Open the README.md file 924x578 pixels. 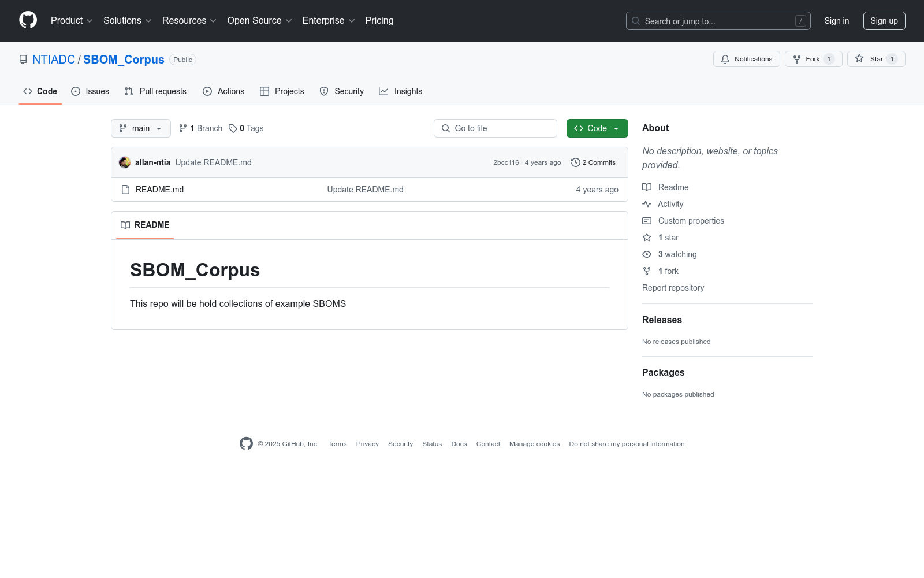click(160, 190)
